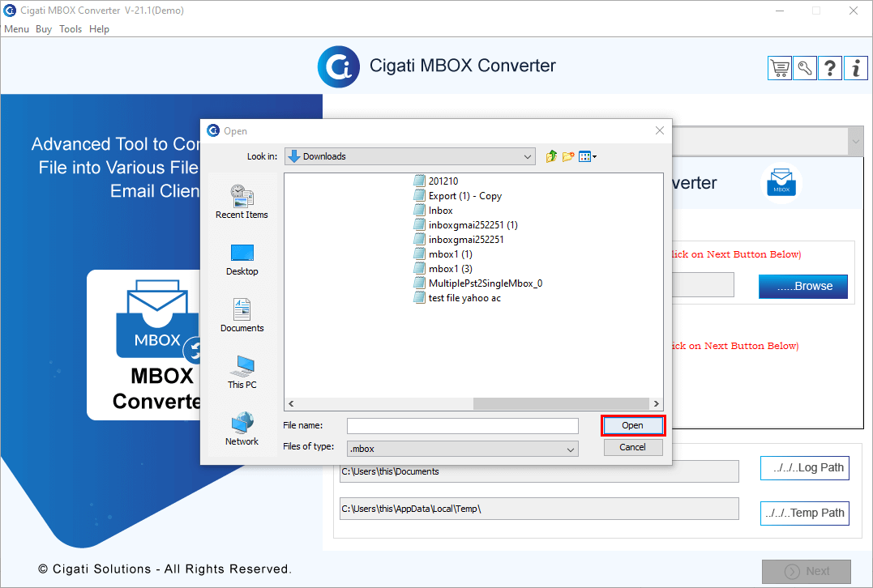This screenshot has height=588, width=873.
Task: Click the Log Path button
Action: click(x=805, y=468)
